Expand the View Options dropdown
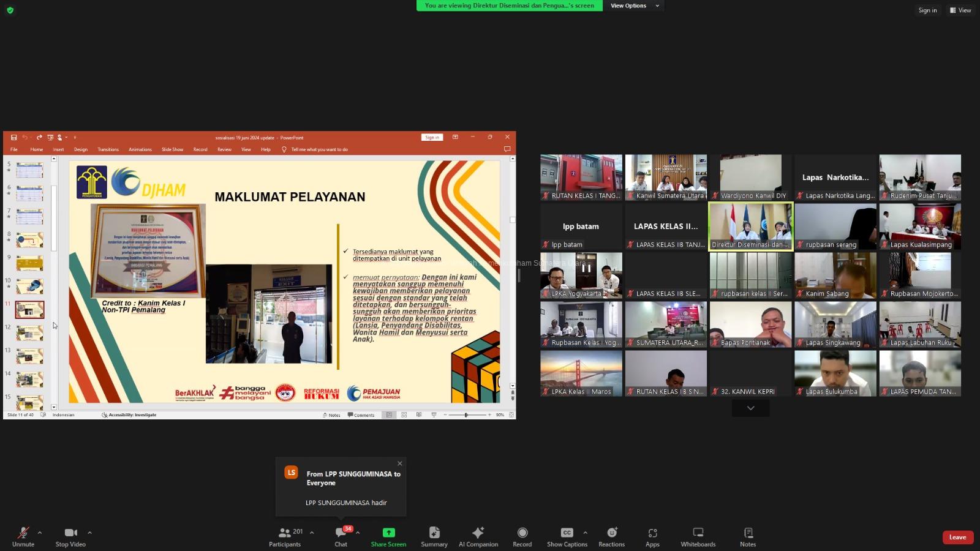 [635, 6]
